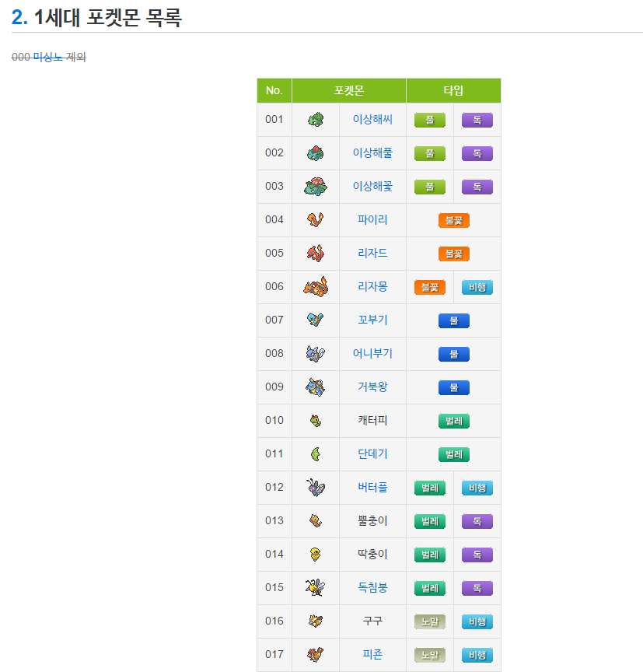Screen dimensions: 643x672
Task: Click the number 009 cell
Action: [274, 387]
